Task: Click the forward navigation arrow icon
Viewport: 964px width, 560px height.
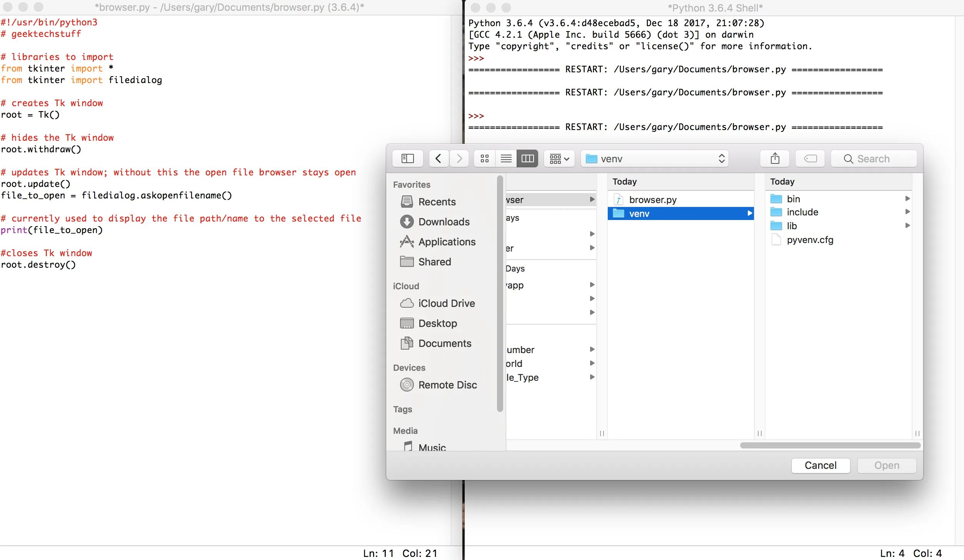Action: (459, 158)
